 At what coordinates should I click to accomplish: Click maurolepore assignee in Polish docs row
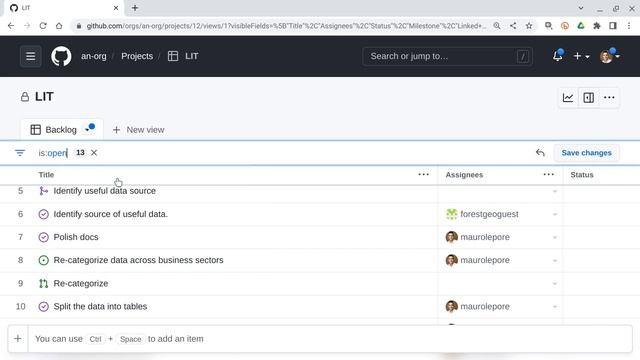tap(478, 237)
